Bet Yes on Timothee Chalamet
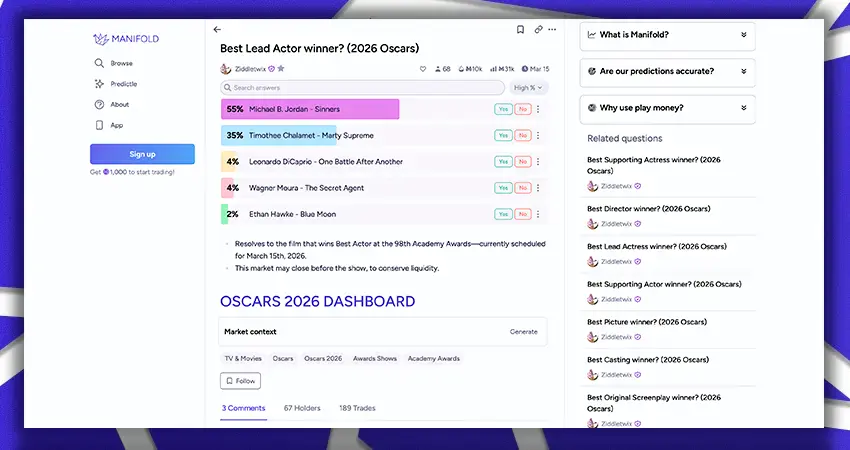 click(503, 136)
